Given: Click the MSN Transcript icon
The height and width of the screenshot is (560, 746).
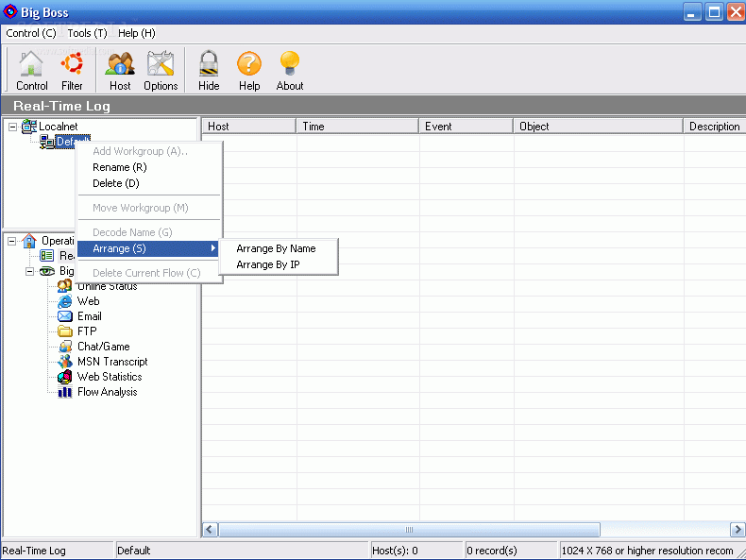Looking at the screenshot, I should coord(65,362).
